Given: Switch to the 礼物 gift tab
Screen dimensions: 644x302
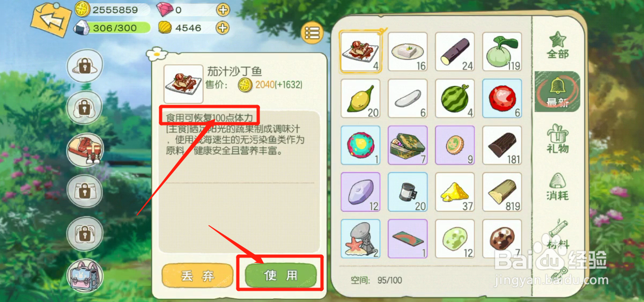Looking at the screenshot, I should (x=558, y=139).
